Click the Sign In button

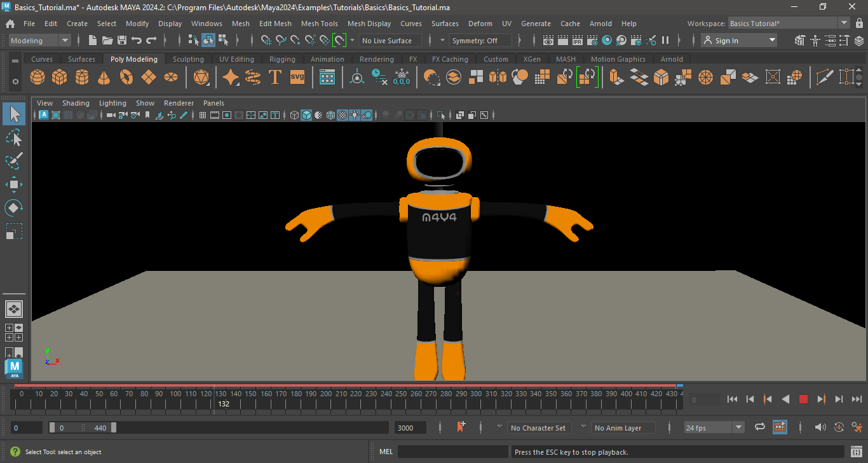coord(739,40)
